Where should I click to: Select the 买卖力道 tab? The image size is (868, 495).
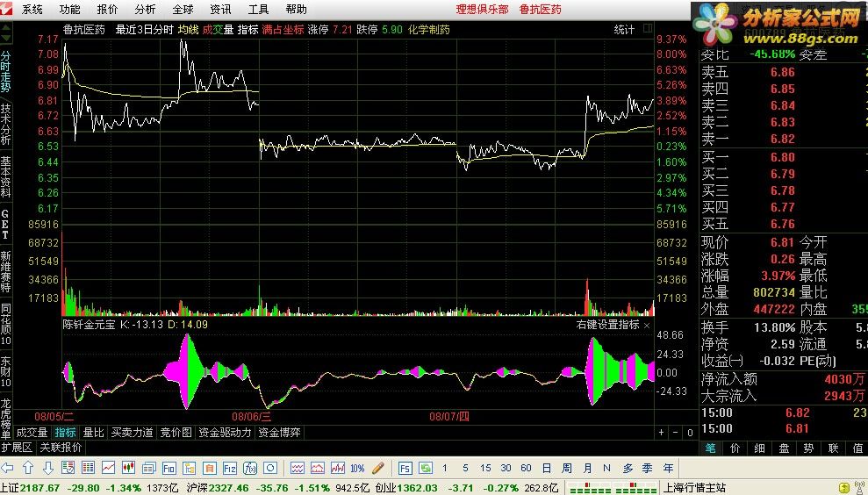(x=132, y=433)
